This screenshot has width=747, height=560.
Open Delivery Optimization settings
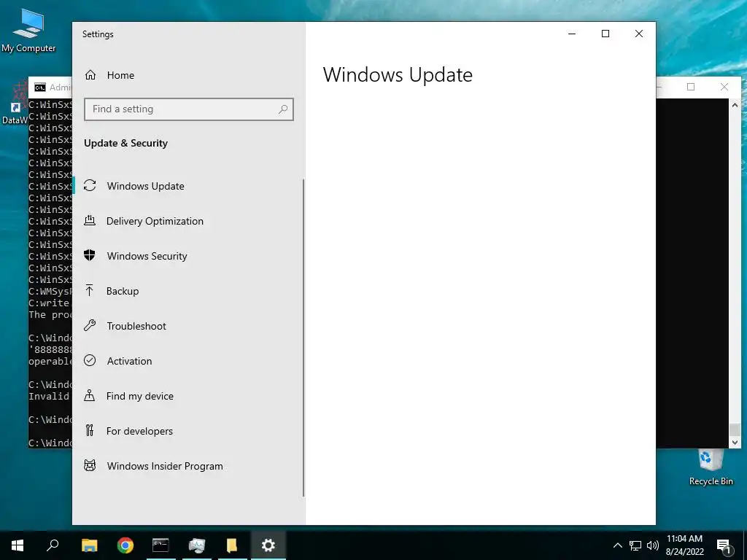click(188, 221)
